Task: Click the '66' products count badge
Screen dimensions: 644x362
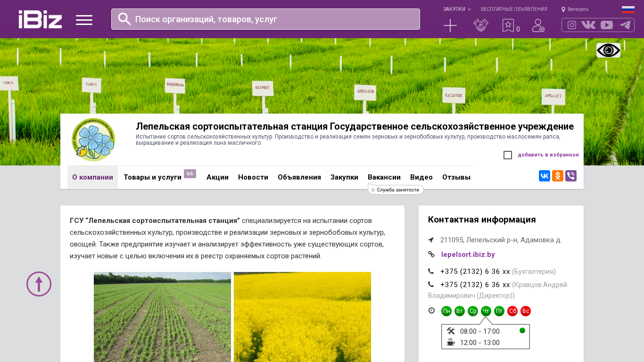Action: [x=190, y=173]
